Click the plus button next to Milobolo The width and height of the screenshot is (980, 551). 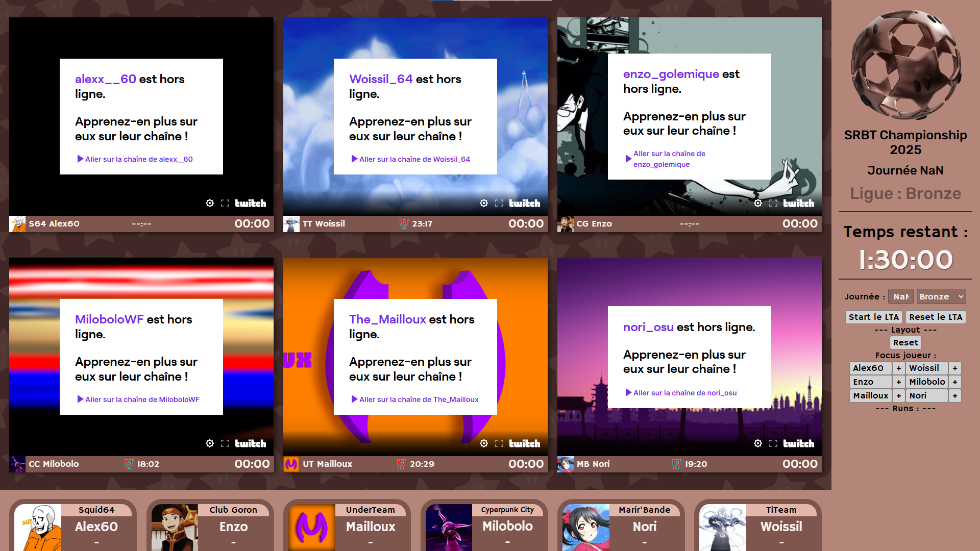[x=955, y=382]
